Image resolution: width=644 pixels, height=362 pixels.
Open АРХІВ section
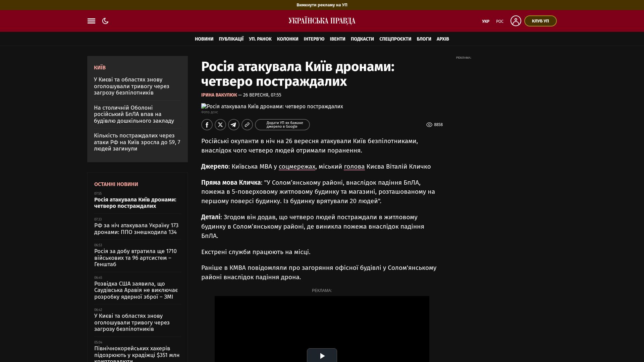443,39
